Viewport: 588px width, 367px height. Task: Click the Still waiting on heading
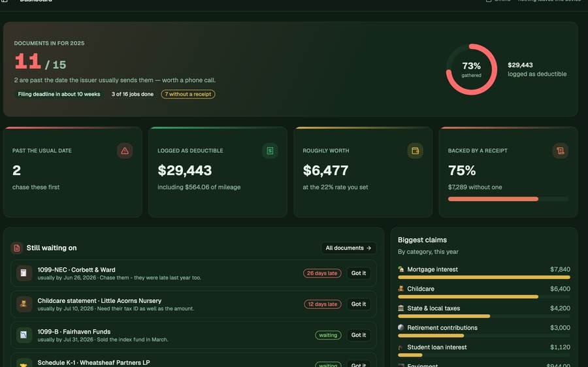pyautogui.click(x=52, y=247)
